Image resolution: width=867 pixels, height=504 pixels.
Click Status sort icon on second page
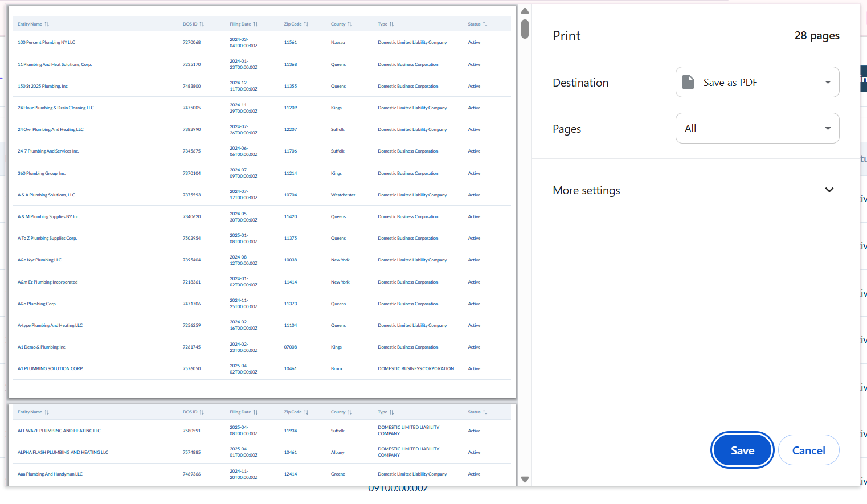pyautogui.click(x=485, y=412)
